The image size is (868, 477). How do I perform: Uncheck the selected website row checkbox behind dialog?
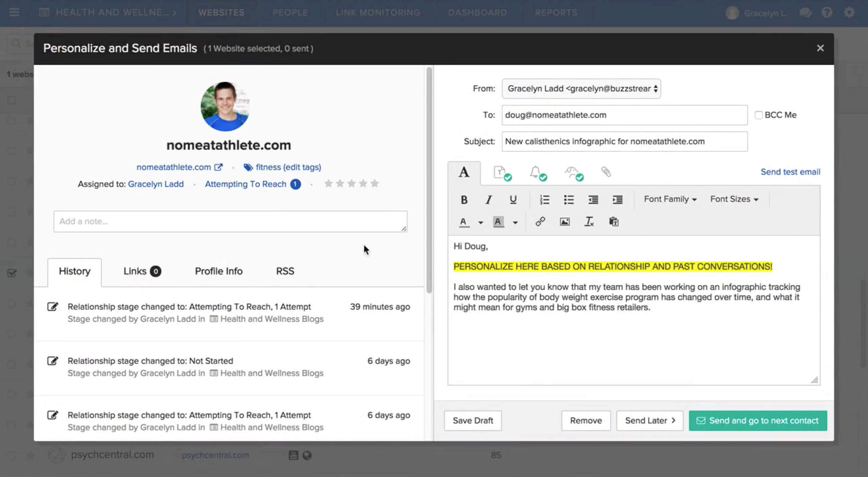click(x=12, y=273)
